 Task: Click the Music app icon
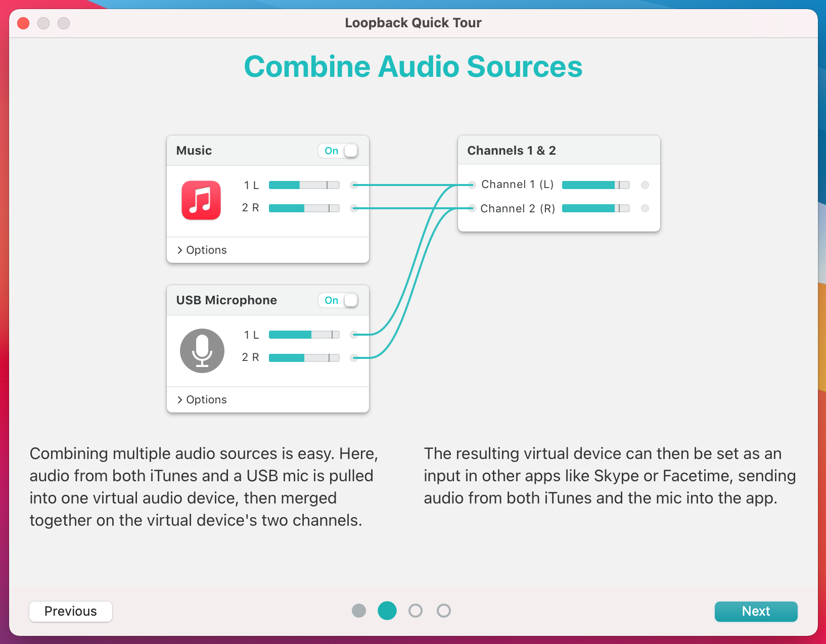click(x=201, y=200)
